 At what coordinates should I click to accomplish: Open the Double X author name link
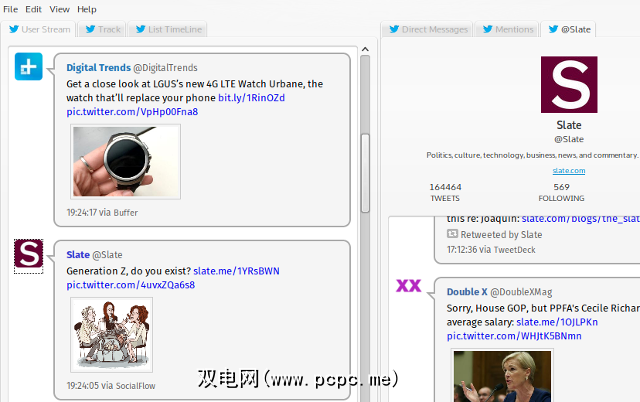point(467,292)
